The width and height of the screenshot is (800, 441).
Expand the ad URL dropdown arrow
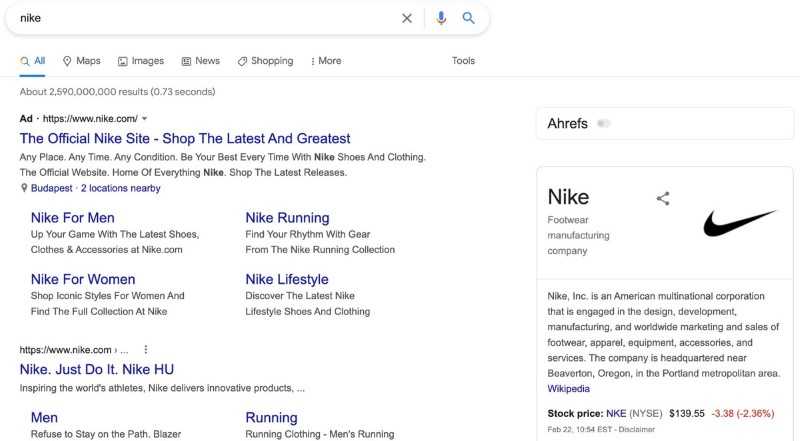coord(144,118)
